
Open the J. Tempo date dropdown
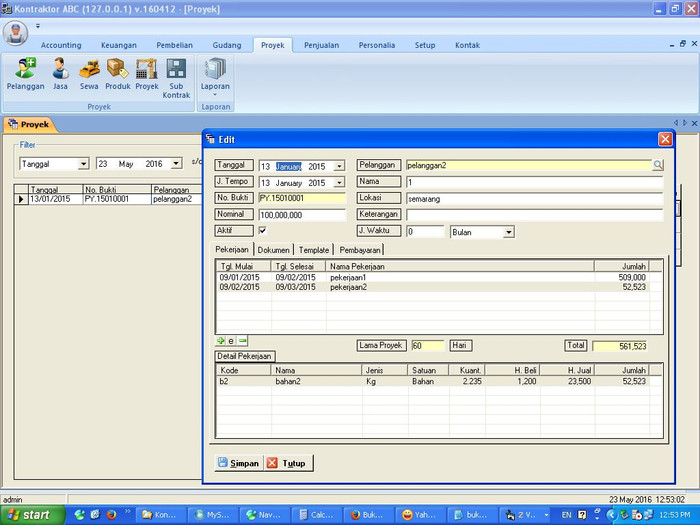pos(339,183)
